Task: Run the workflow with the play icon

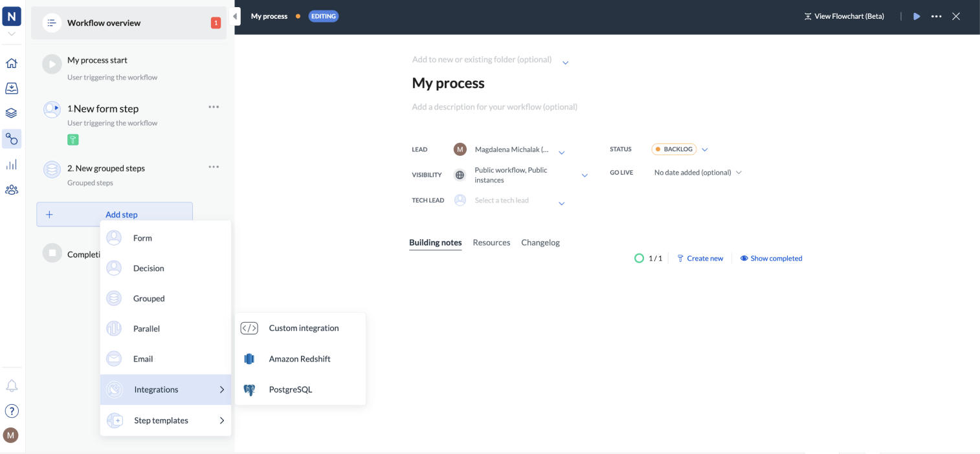Action: 917,16
